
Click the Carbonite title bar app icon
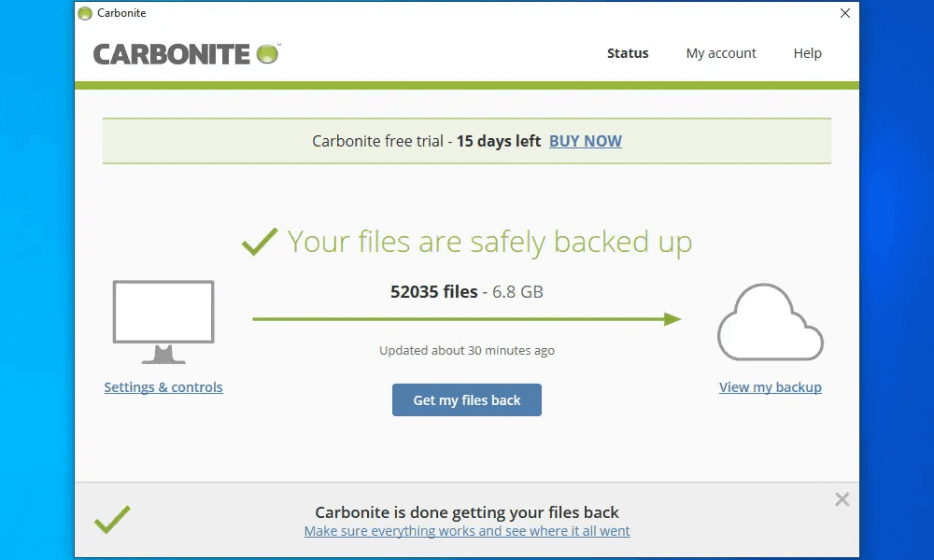click(x=85, y=13)
